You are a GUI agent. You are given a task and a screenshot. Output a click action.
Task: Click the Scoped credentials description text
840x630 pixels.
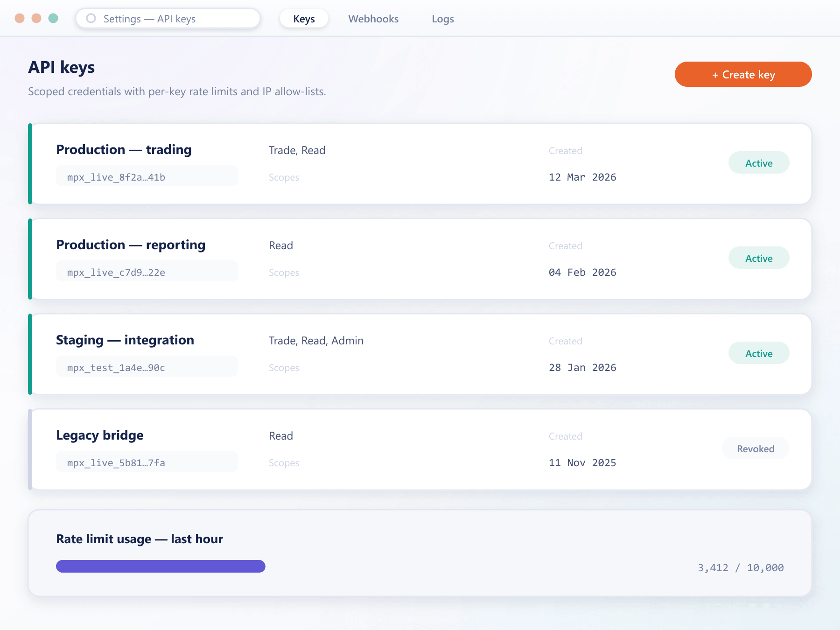coord(177,91)
